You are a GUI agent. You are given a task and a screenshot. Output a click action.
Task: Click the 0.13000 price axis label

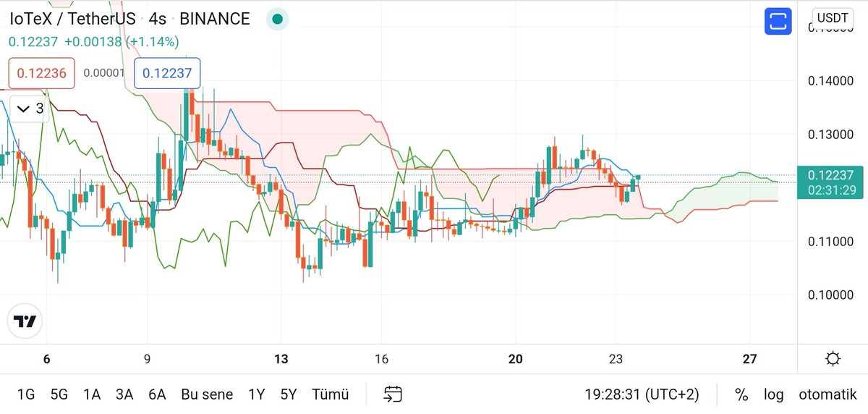(x=831, y=135)
